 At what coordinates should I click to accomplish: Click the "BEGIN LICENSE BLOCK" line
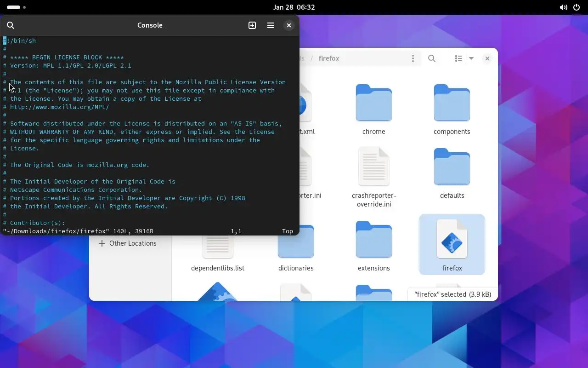tap(63, 57)
